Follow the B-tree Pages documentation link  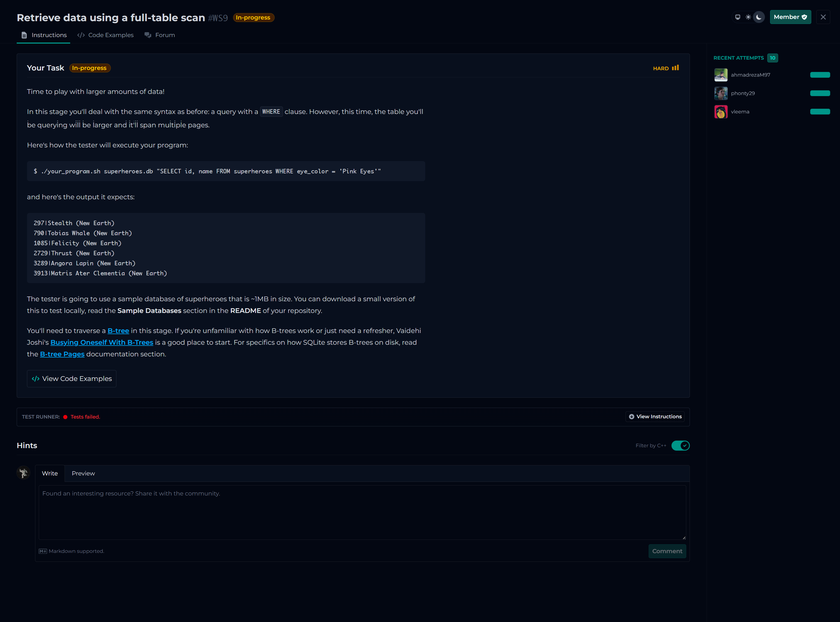[62, 354]
